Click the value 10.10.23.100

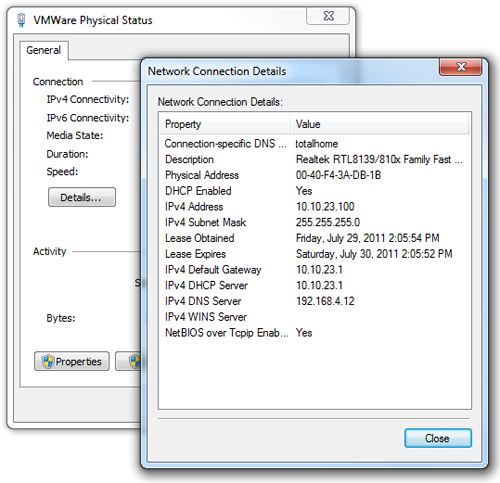point(325,207)
